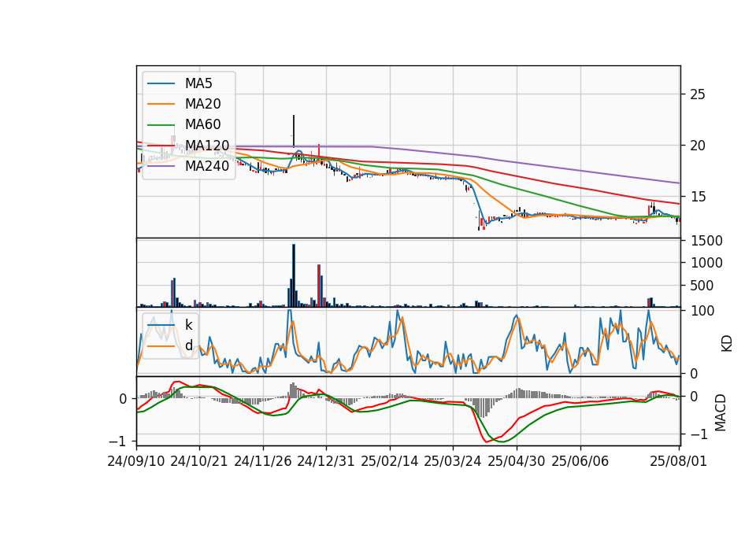Screen dimensions: 756x543
Task: Click the 25/02/14 date axis label
Action: pos(390,461)
